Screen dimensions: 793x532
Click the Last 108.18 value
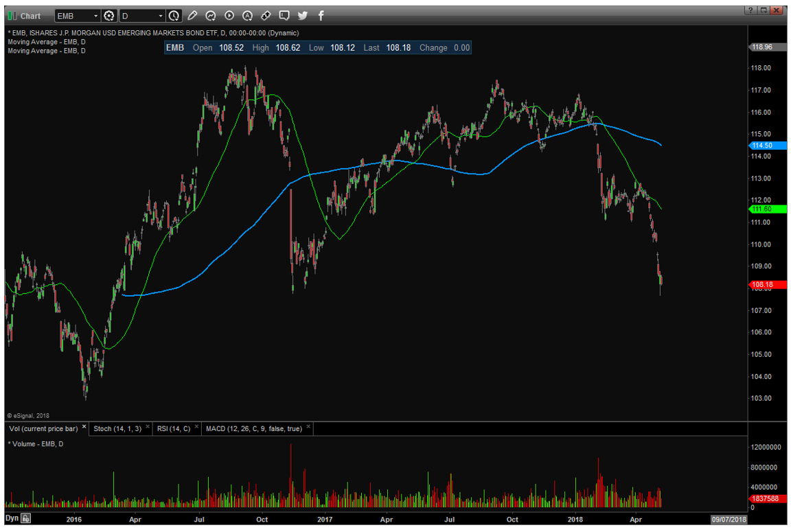[x=398, y=48]
